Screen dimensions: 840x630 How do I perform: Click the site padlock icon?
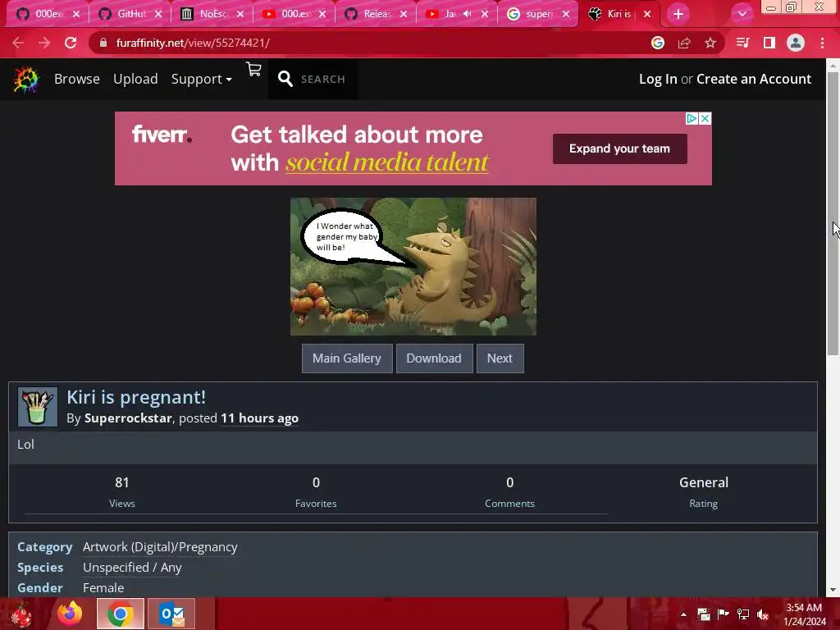click(103, 43)
